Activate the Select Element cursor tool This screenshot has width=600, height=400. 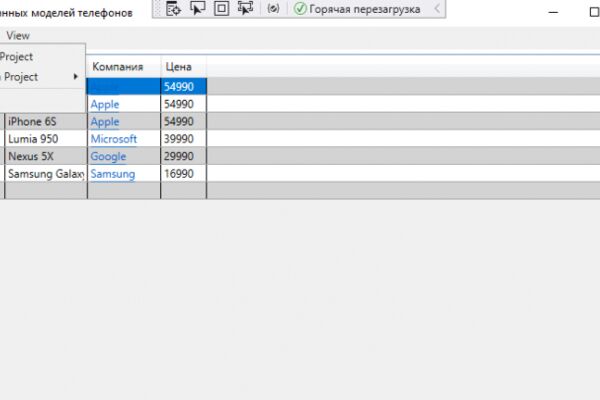[197, 8]
